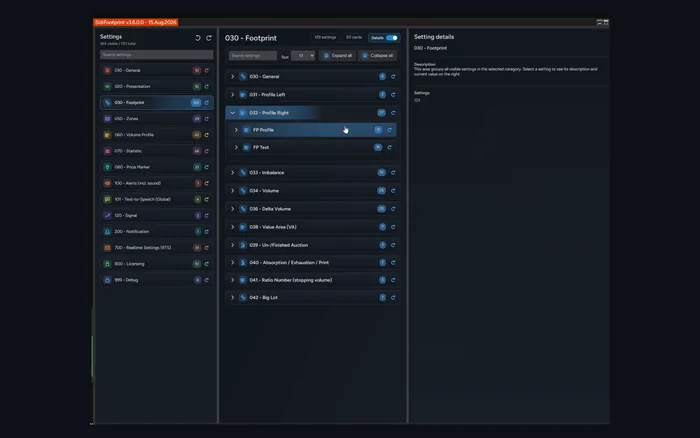The width and height of the screenshot is (700, 438).
Task: Focus the Footprint panel search field
Action: click(x=253, y=56)
